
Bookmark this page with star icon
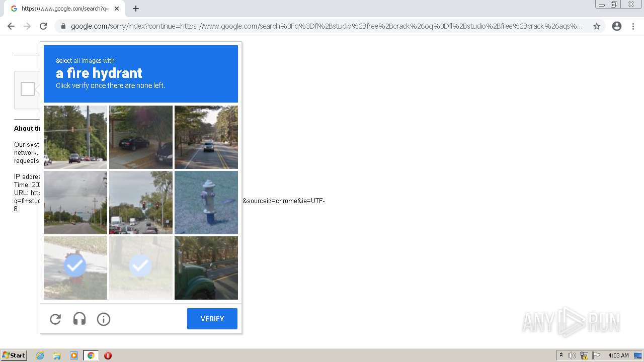click(x=597, y=26)
